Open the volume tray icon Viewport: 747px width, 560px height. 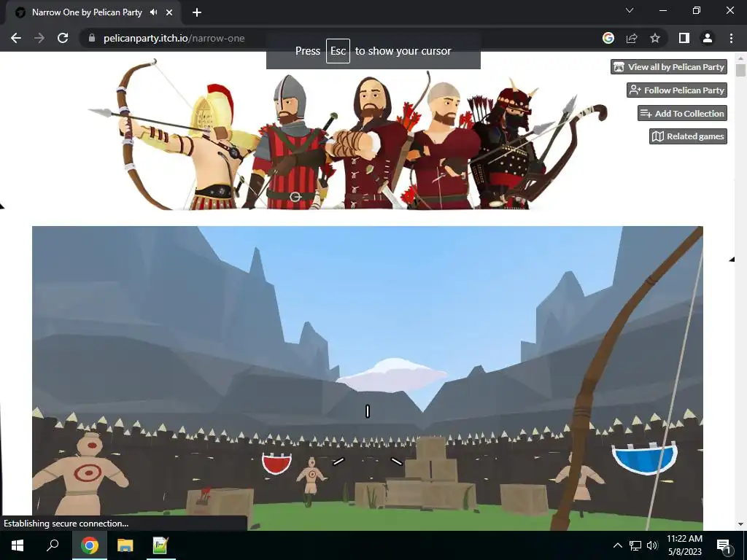(653, 545)
